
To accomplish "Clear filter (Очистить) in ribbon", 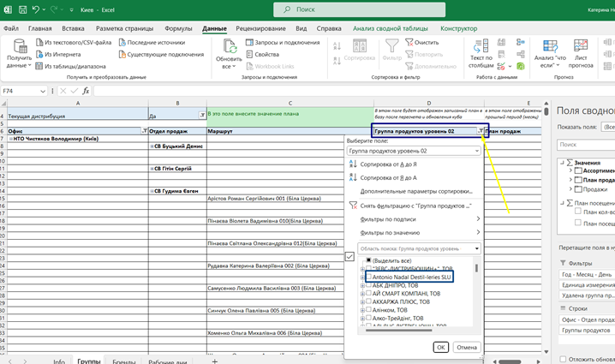I will pyautogui.click(x=422, y=42).
